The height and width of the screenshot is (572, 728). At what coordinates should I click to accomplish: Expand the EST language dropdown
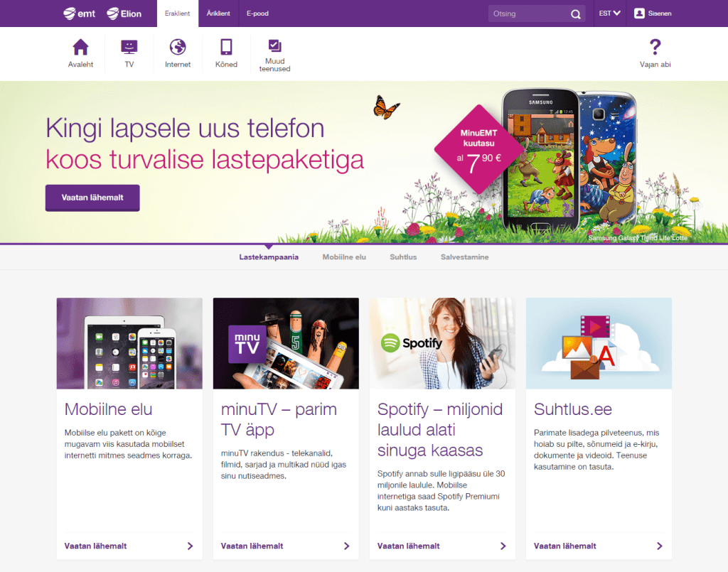coord(609,14)
